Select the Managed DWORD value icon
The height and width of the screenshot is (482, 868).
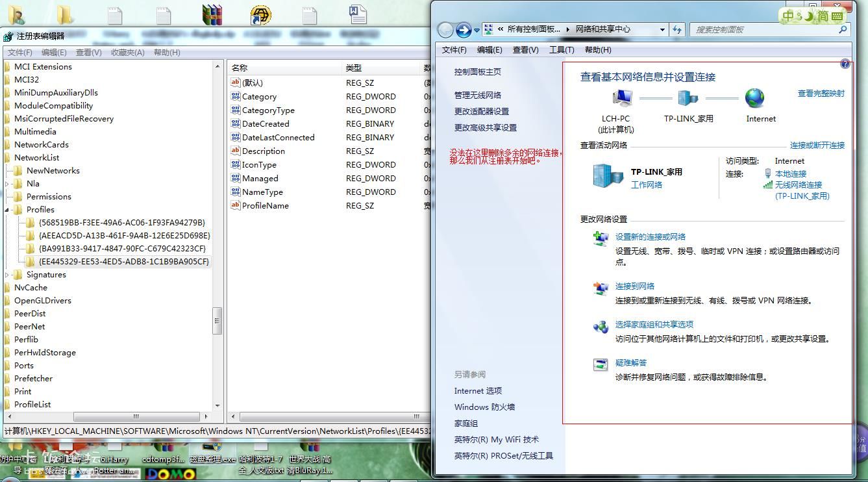(236, 178)
